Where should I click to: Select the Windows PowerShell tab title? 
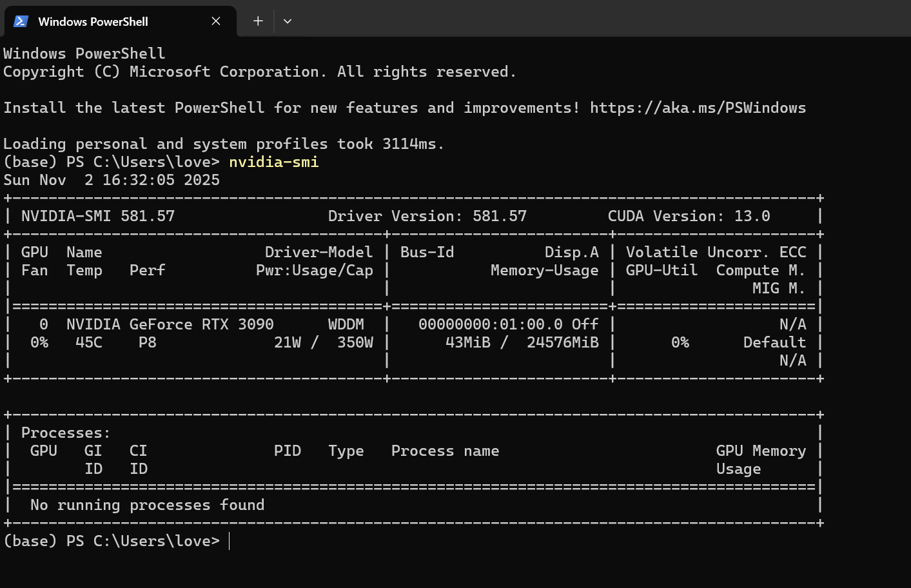pyautogui.click(x=93, y=21)
